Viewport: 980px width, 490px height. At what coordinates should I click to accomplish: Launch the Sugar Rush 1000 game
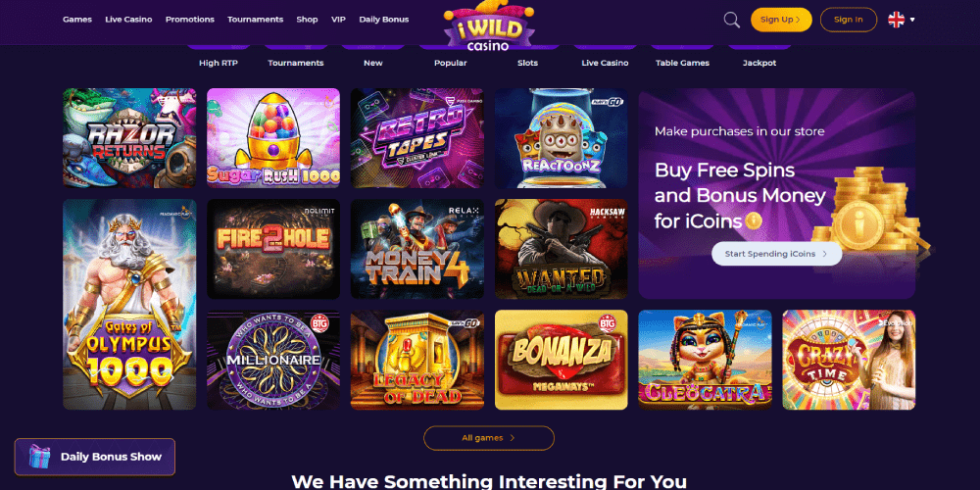(x=273, y=137)
